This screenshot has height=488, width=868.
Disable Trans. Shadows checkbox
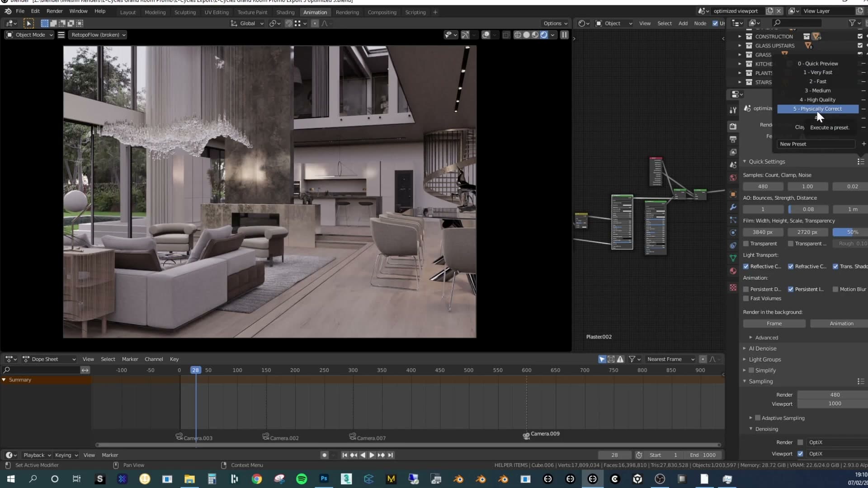[x=835, y=267]
